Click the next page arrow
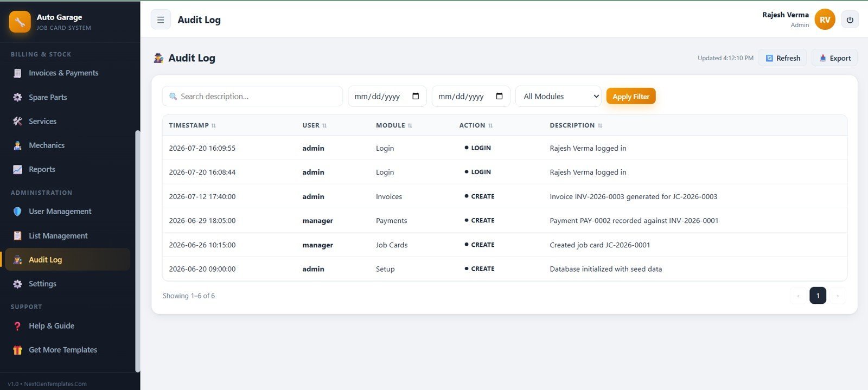This screenshot has height=390, width=868. point(838,296)
